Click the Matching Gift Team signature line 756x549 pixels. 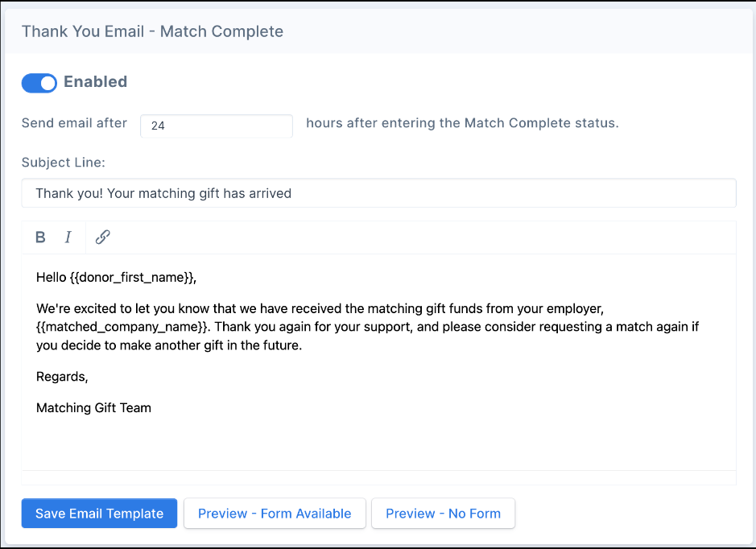coord(93,407)
